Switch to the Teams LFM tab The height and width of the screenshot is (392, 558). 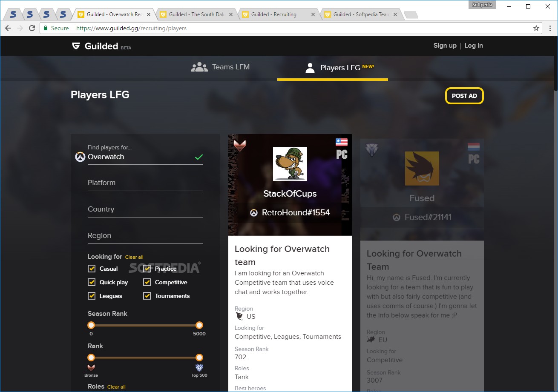221,67
